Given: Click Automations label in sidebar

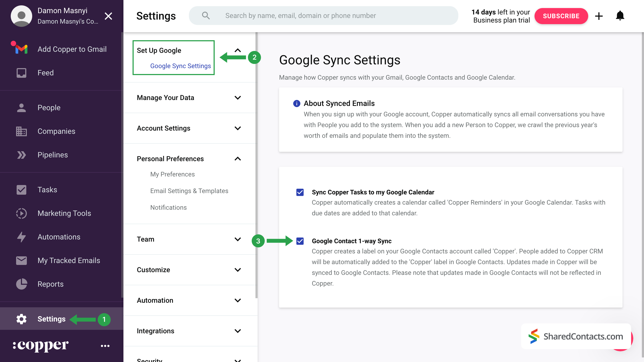Looking at the screenshot, I should click(x=59, y=237).
